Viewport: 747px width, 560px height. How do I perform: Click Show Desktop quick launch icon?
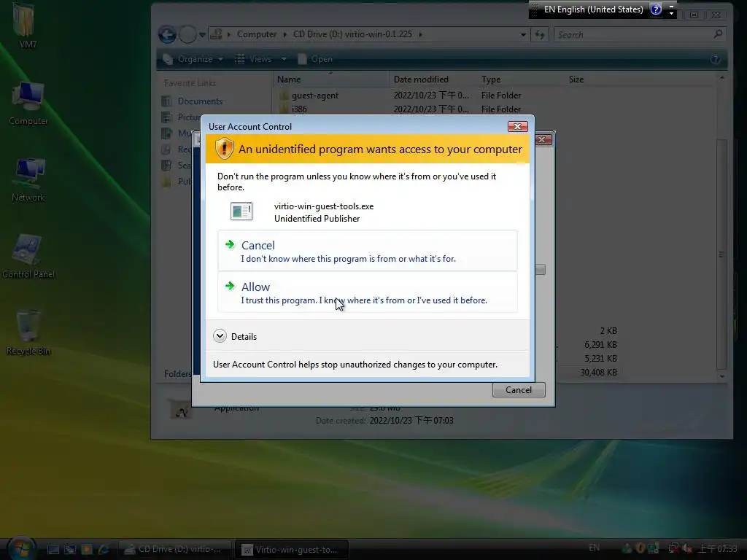53,550
